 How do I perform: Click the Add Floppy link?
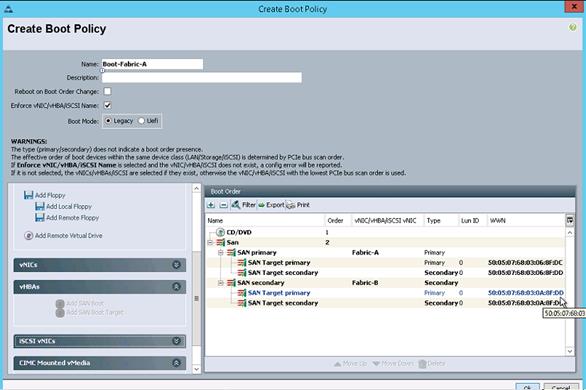coord(50,195)
